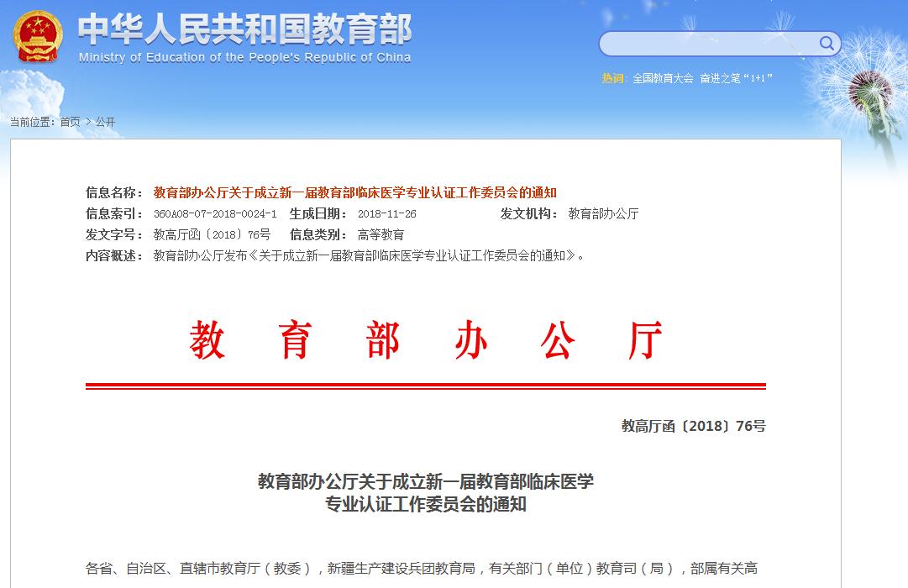Click the 中华人民共和国教育部 site title
The image size is (908, 588).
coord(244,29)
